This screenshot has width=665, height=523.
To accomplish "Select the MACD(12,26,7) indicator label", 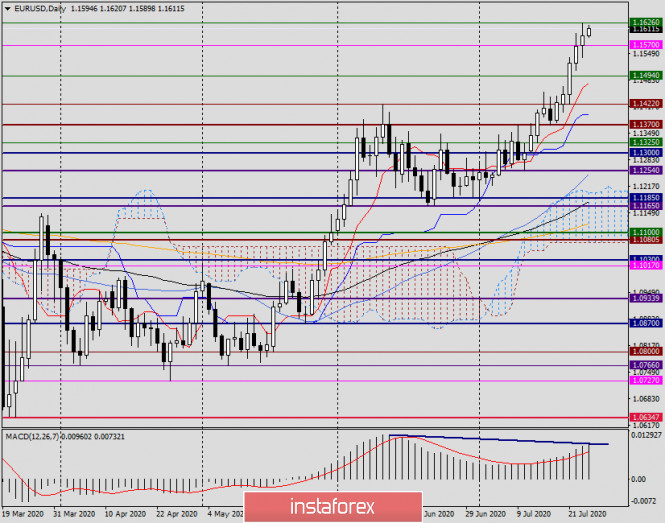I will tap(30, 437).
